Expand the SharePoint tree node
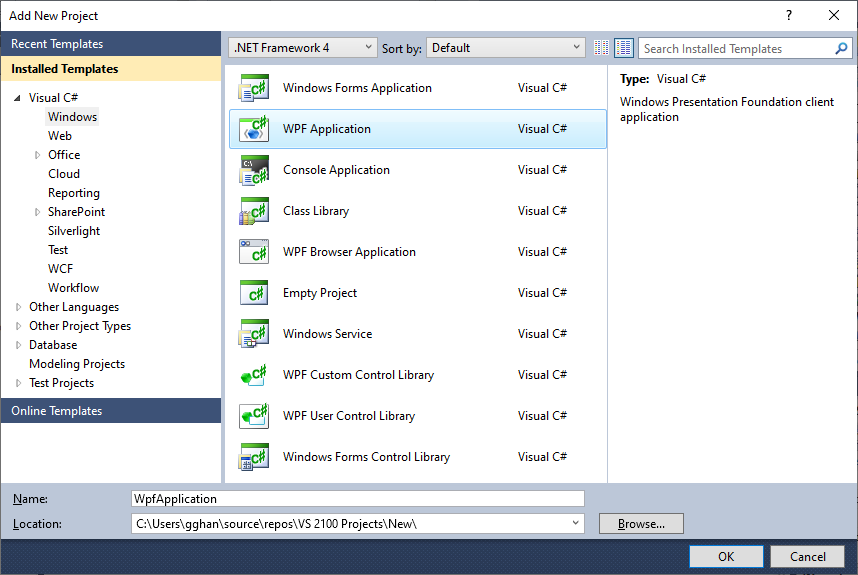This screenshot has height=575, width=858. click(37, 212)
